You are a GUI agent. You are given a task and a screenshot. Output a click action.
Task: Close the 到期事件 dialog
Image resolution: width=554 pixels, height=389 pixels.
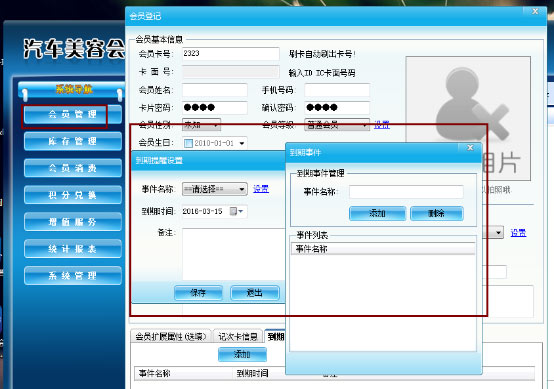pos(470,148)
